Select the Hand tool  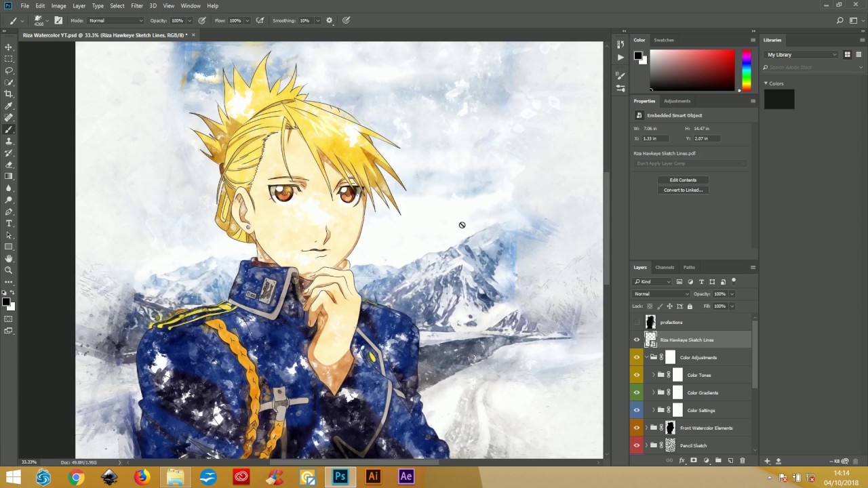[x=9, y=258]
